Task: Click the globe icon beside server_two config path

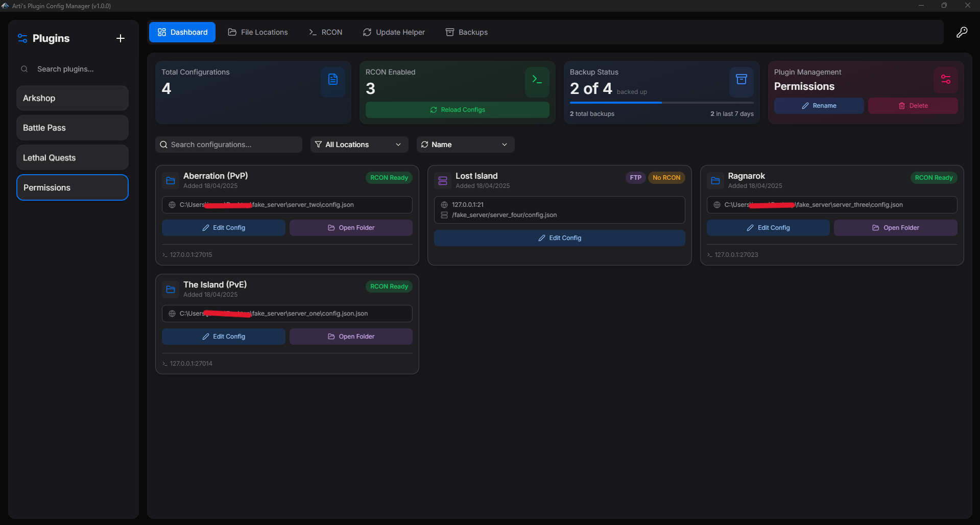Action: click(x=172, y=205)
